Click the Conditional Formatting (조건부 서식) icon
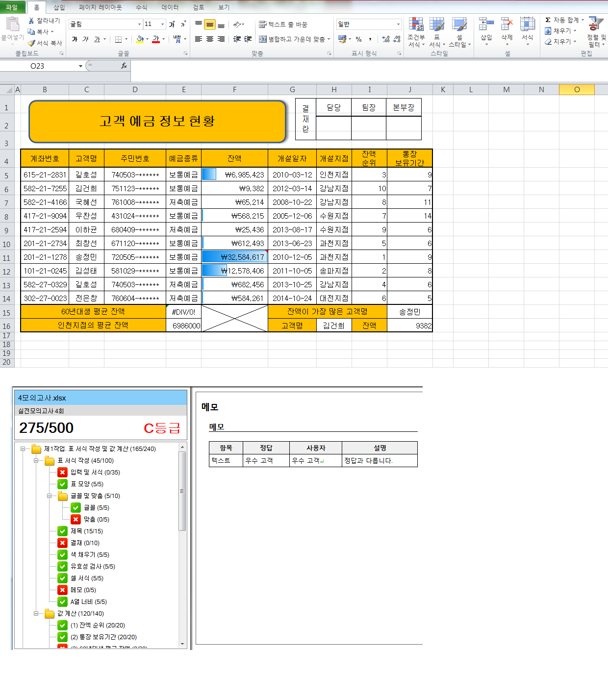The width and height of the screenshot is (608, 700). pos(416,25)
